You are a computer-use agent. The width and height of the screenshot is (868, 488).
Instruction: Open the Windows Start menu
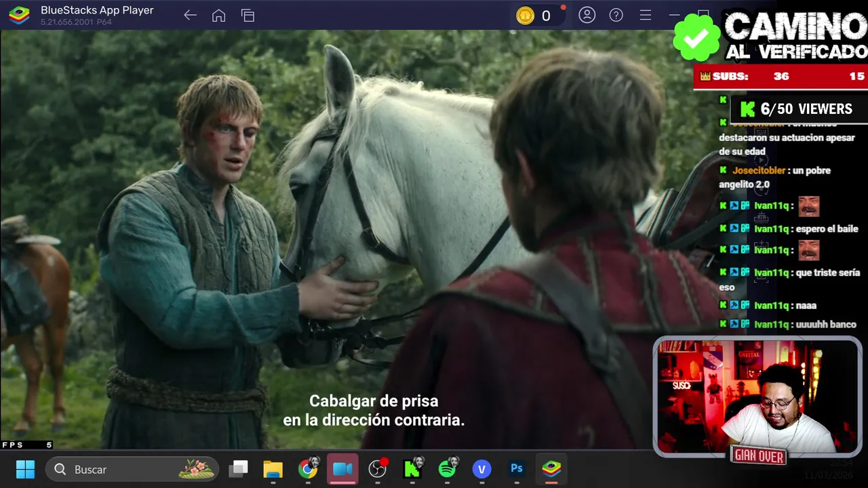25,469
